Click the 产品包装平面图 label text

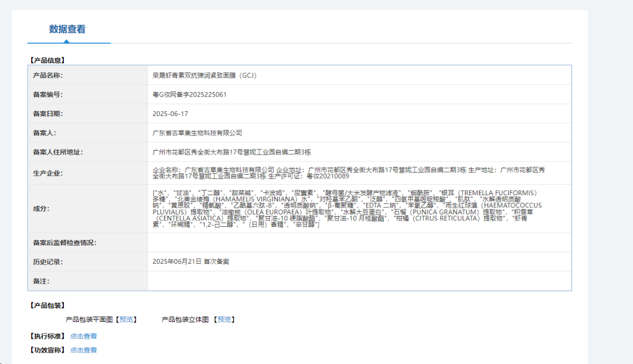pos(89,319)
